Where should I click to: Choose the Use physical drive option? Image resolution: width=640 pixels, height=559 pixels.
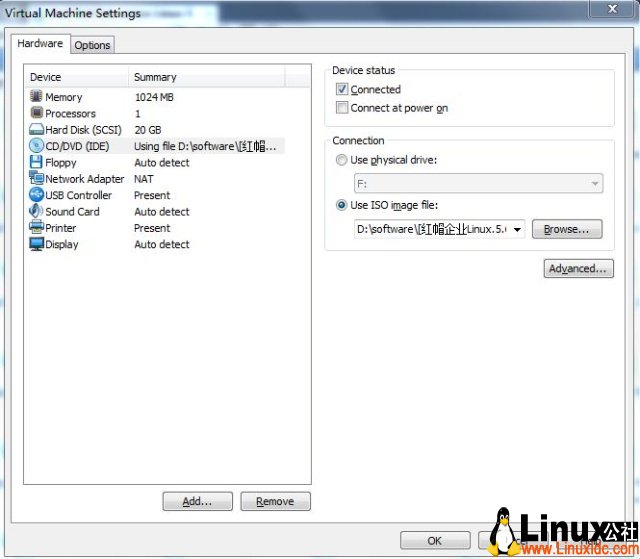(x=342, y=160)
